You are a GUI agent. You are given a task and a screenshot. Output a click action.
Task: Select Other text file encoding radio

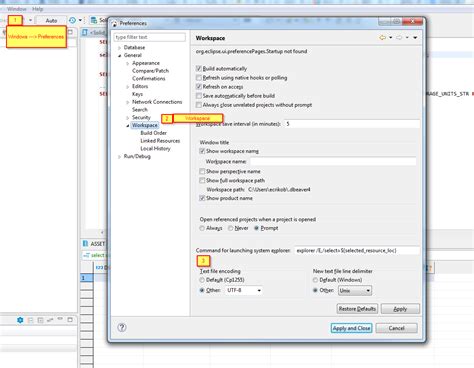(202, 290)
